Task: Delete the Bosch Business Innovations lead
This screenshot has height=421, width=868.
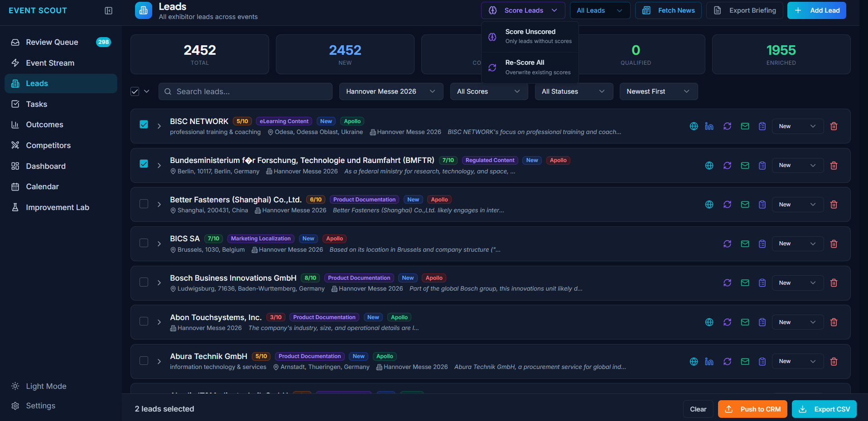Action: (x=834, y=283)
